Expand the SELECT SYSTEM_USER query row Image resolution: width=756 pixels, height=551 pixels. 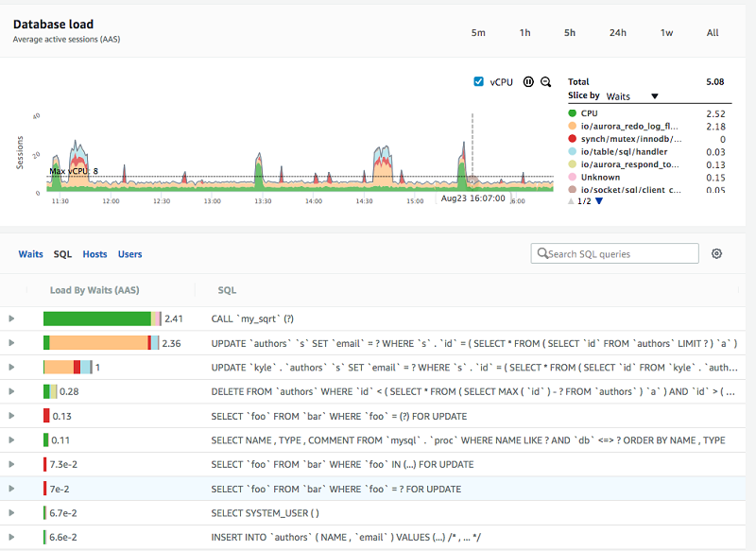(x=11, y=512)
